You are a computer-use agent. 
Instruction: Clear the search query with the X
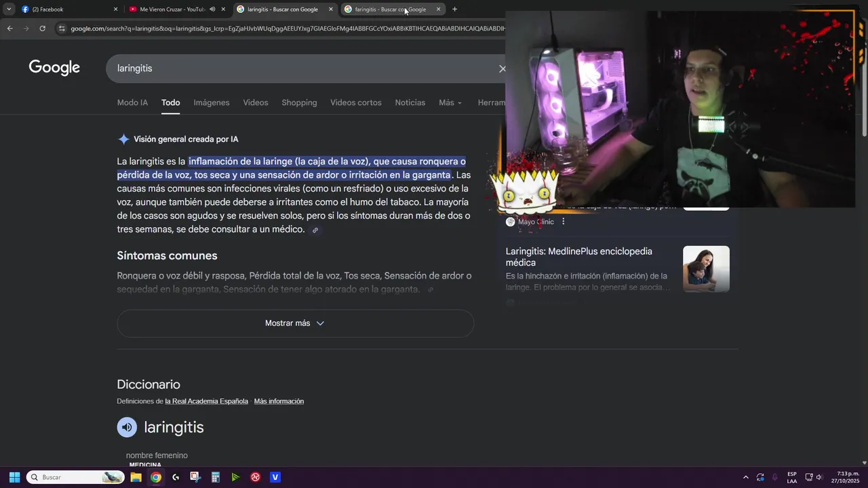pyautogui.click(x=502, y=68)
